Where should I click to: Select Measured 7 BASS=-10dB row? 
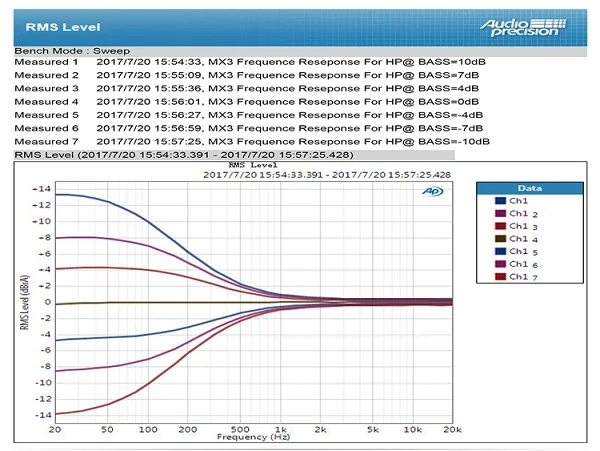pyautogui.click(x=252, y=142)
